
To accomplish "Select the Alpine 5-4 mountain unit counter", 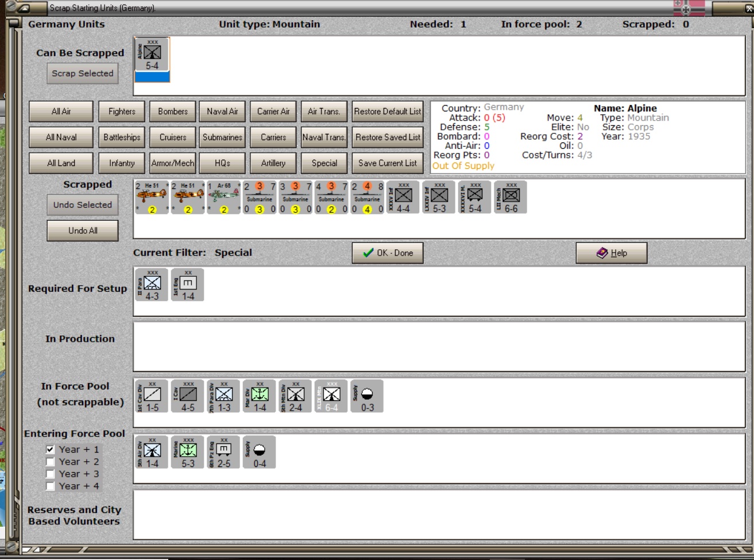I will (x=152, y=56).
